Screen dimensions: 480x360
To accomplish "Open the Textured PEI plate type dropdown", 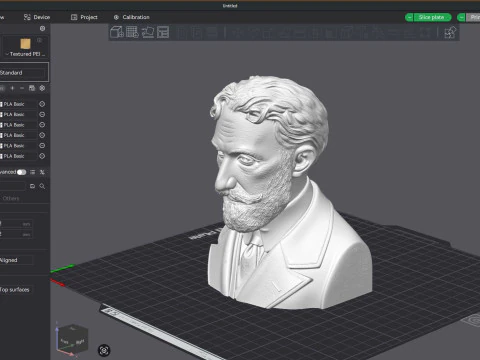I will [25, 54].
